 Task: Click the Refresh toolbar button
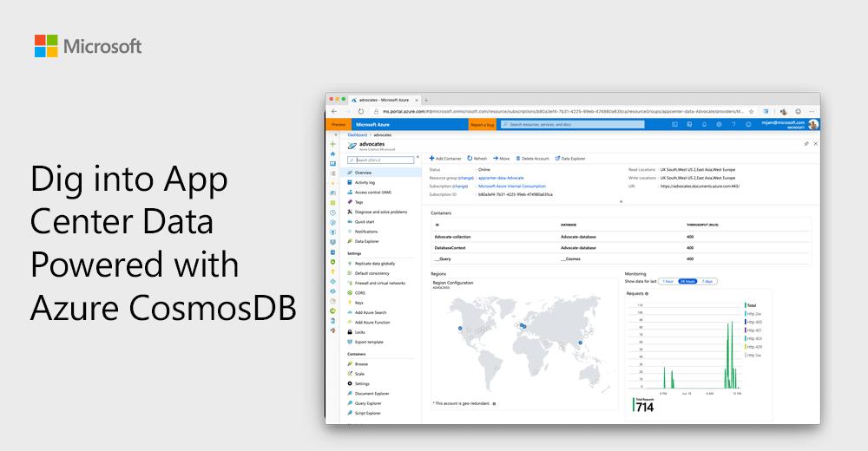(477, 158)
